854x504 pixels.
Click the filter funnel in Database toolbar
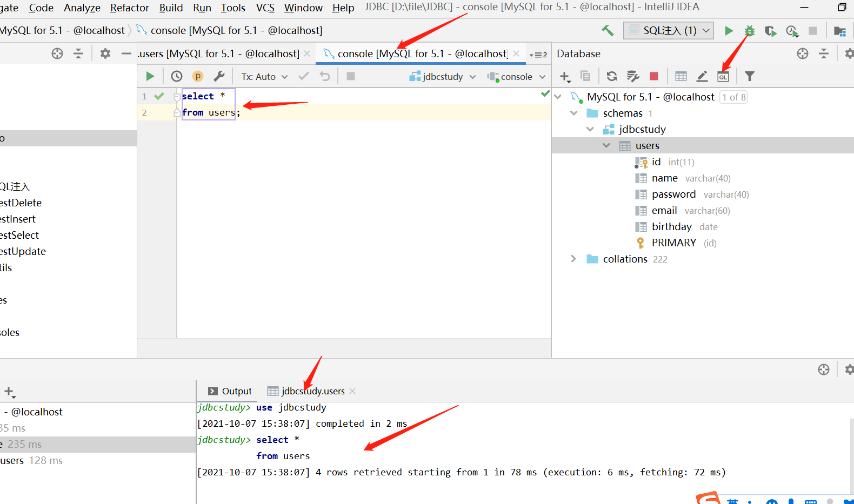pyautogui.click(x=750, y=76)
